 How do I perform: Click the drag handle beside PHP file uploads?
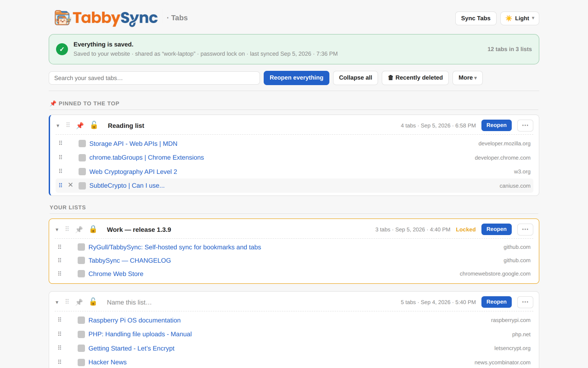click(60, 334)
